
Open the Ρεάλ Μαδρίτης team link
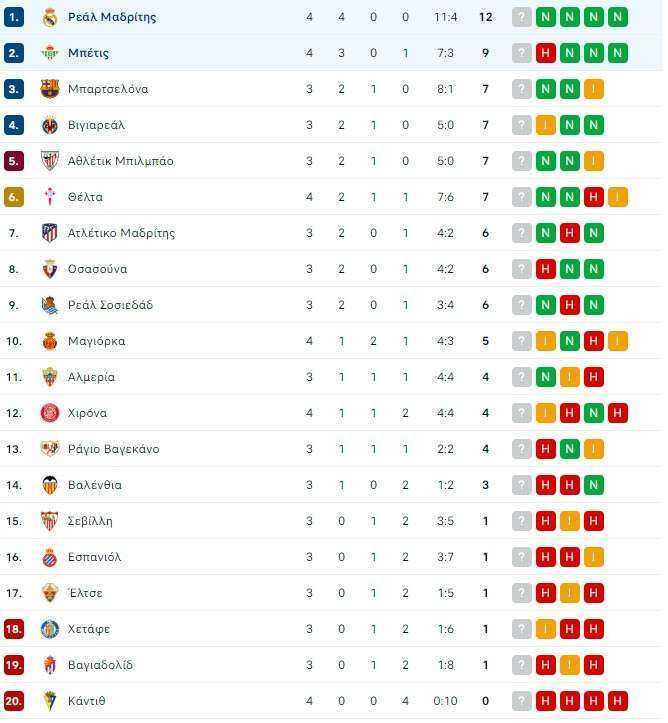pos(112,17)
